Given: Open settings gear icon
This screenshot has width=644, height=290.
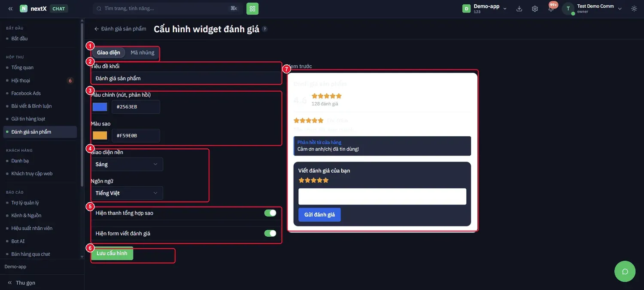Looking at the screenshot, I should (x=535, y=9).
